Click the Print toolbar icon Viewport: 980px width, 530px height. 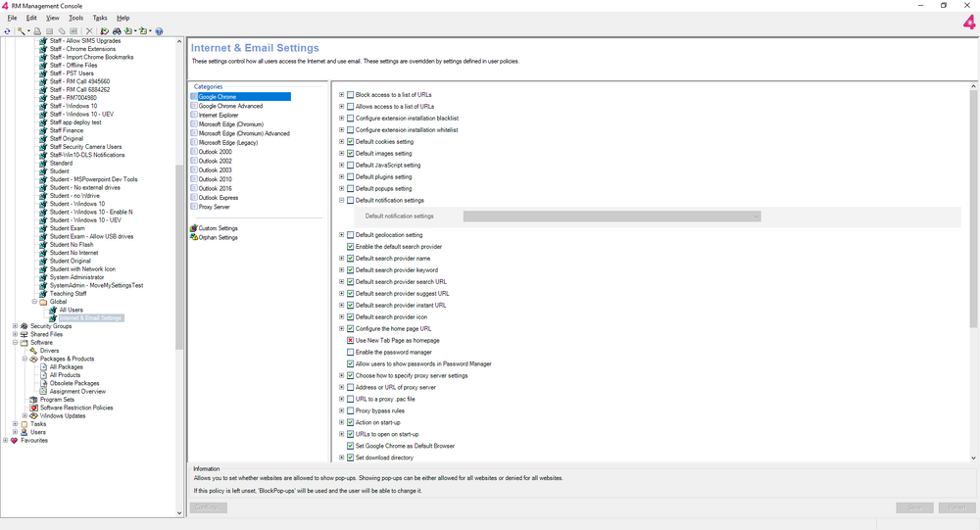[37, 31]
